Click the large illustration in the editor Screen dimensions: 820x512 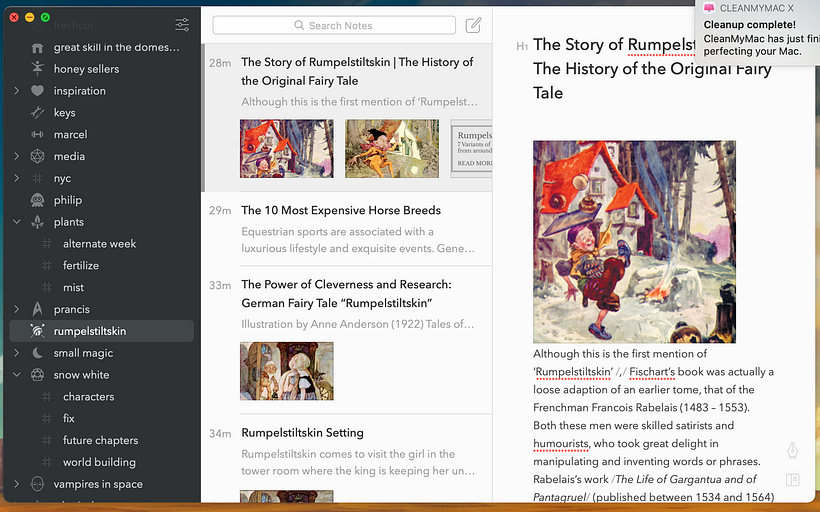[634, 242]
